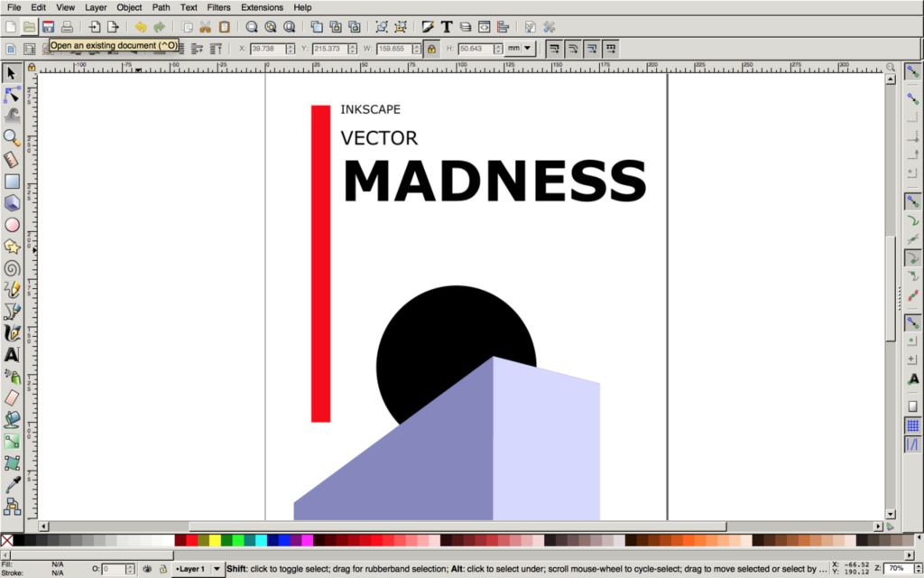Select the Calligraphy tool
This screenshot has height=578, width=924.
tap(12, 333)
